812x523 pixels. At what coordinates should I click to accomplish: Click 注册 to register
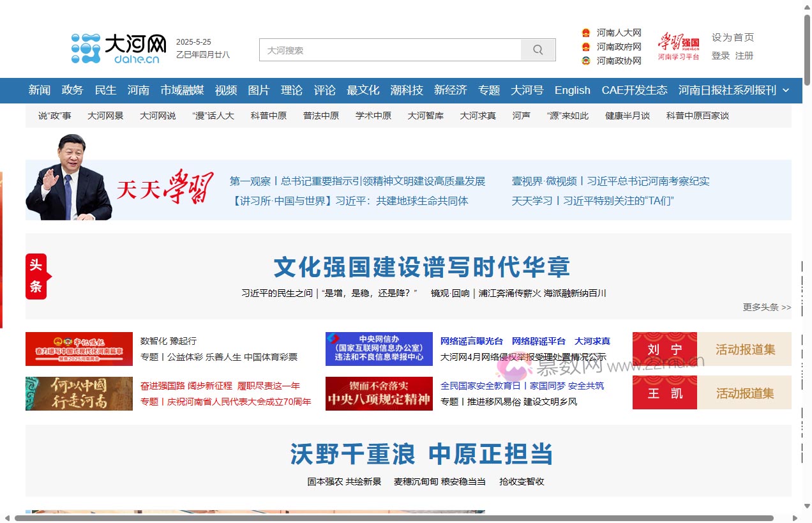click(744, 56)
